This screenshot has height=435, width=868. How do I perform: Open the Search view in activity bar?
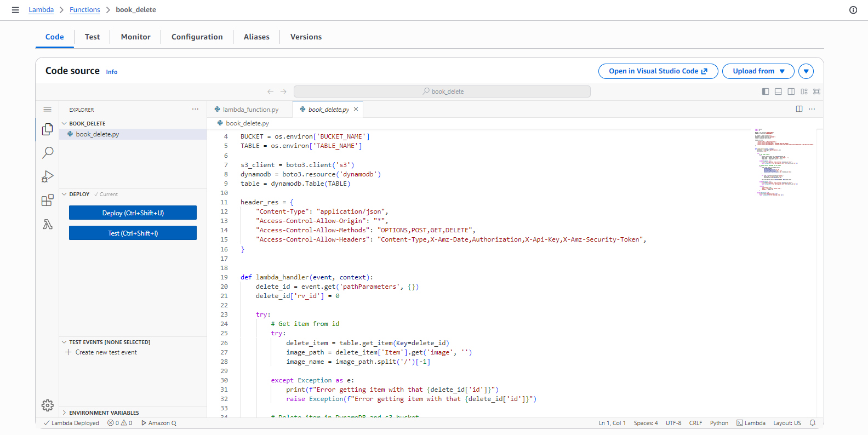[48, 153]
